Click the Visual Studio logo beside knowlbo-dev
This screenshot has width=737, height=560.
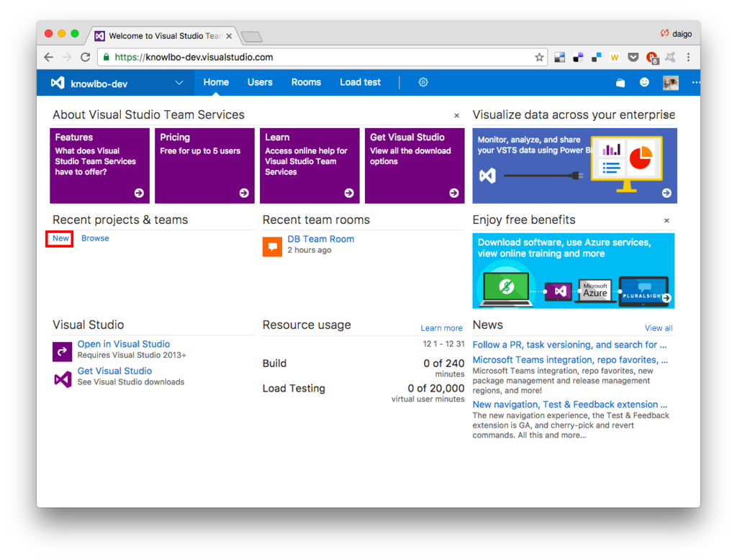(58, 83)
